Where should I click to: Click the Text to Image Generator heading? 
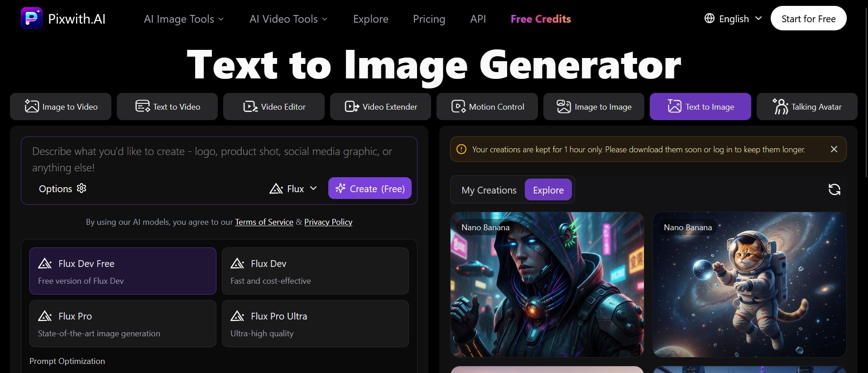click(x=434, y=66)
